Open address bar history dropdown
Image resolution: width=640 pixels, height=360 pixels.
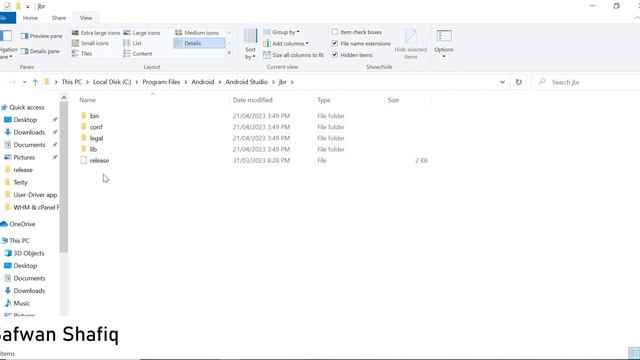(502, 82)
